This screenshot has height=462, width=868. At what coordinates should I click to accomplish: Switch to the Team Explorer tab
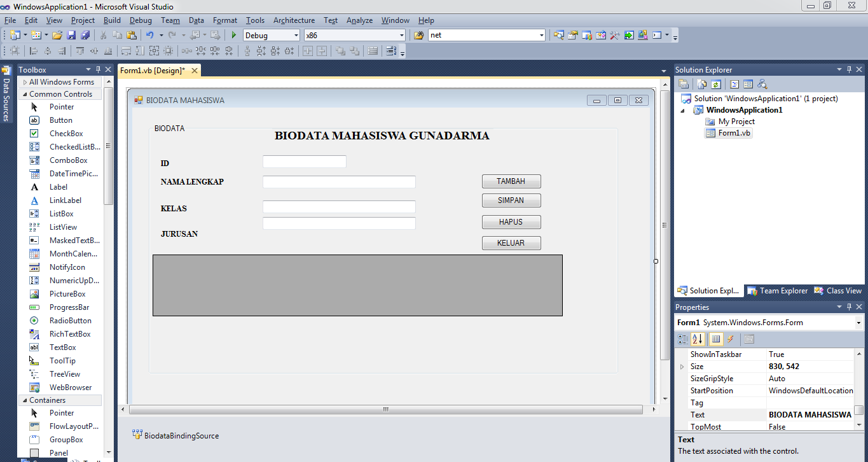click(777, 291)
